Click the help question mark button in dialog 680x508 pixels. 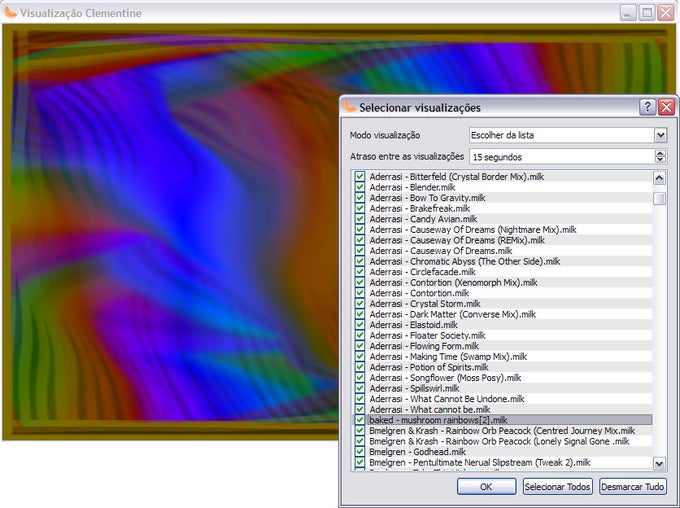647,107
